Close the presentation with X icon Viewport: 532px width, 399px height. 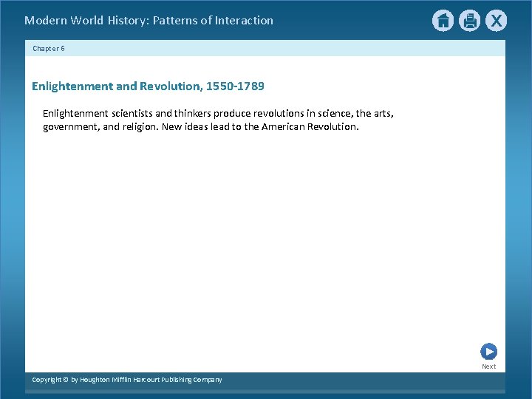pos(496,21)
